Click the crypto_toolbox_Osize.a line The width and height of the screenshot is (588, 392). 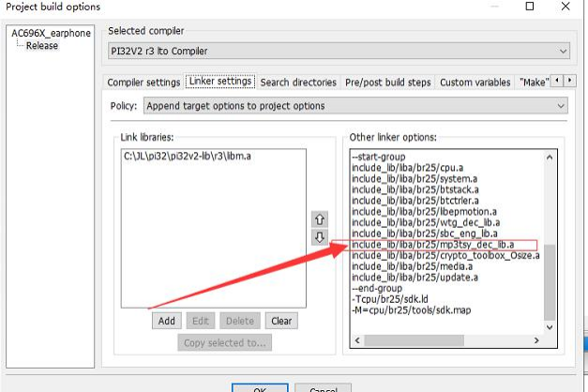(x=445, y=255)
